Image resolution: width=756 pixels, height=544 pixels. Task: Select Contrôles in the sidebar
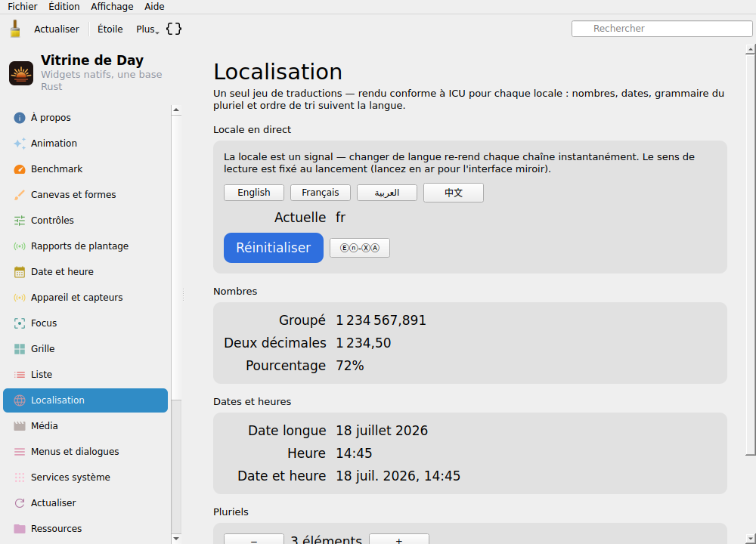click(x=85, y=220)
